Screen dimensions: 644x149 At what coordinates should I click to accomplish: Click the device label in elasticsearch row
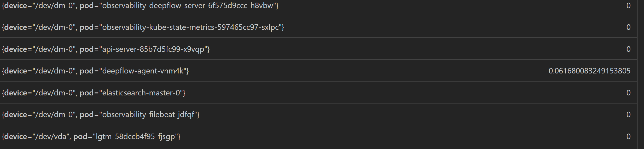40,93
